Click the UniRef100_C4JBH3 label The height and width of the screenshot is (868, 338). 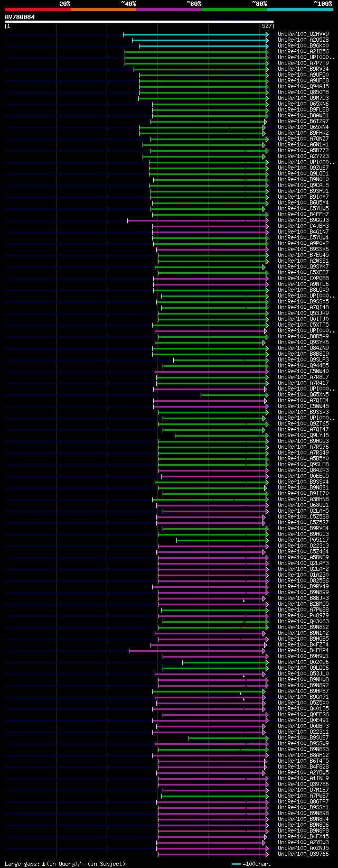click(303, 226)
